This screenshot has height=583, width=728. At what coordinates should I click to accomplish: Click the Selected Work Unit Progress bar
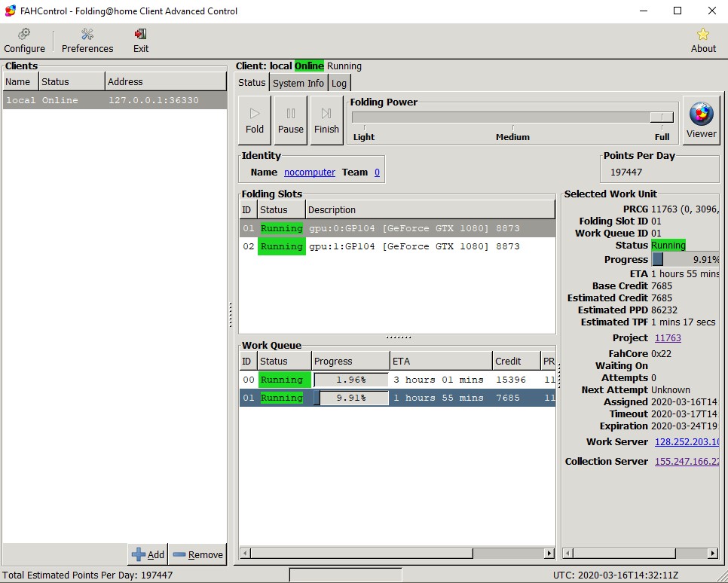(x=685, y=259)
